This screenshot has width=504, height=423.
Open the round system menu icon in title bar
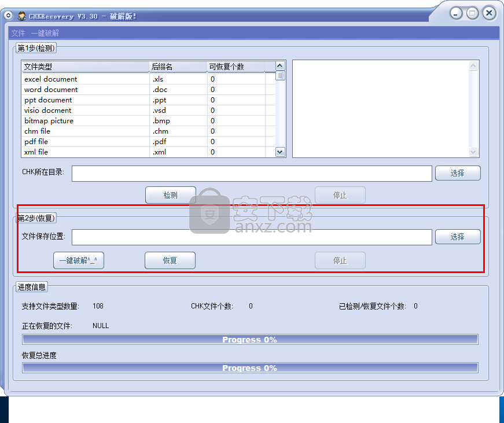[x=8, y=15]
